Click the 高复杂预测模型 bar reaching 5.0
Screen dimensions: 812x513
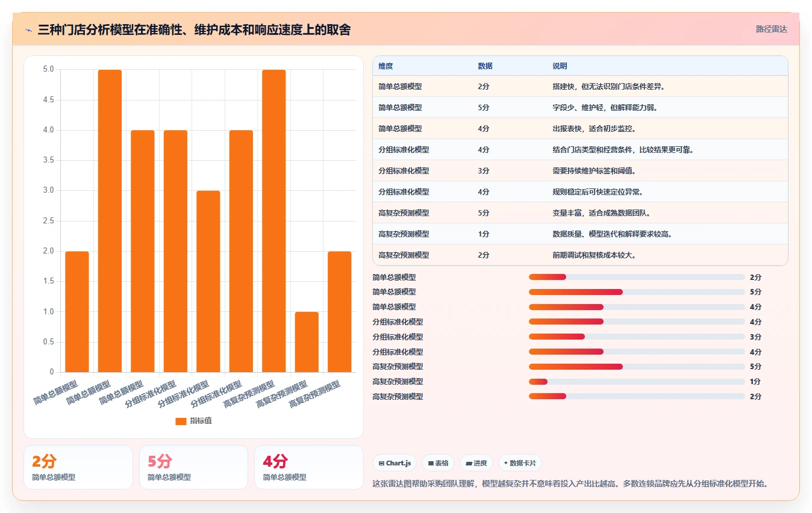274,221
